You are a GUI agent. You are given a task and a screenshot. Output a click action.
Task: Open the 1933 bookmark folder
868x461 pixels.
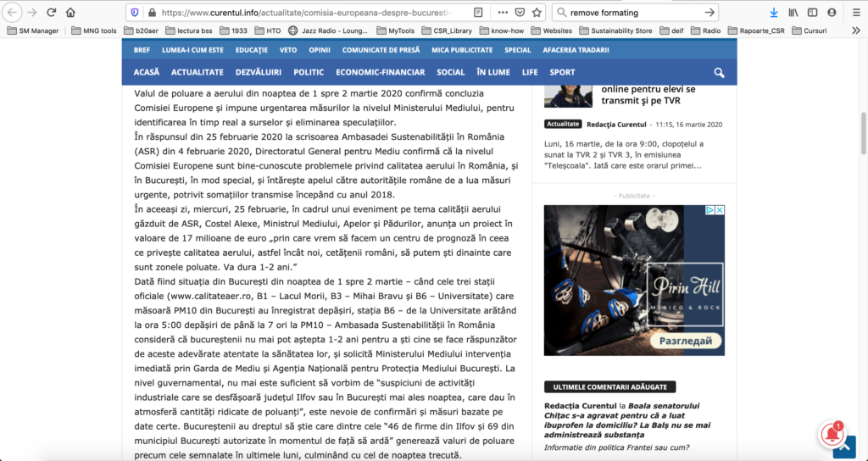tap(234, 31)
